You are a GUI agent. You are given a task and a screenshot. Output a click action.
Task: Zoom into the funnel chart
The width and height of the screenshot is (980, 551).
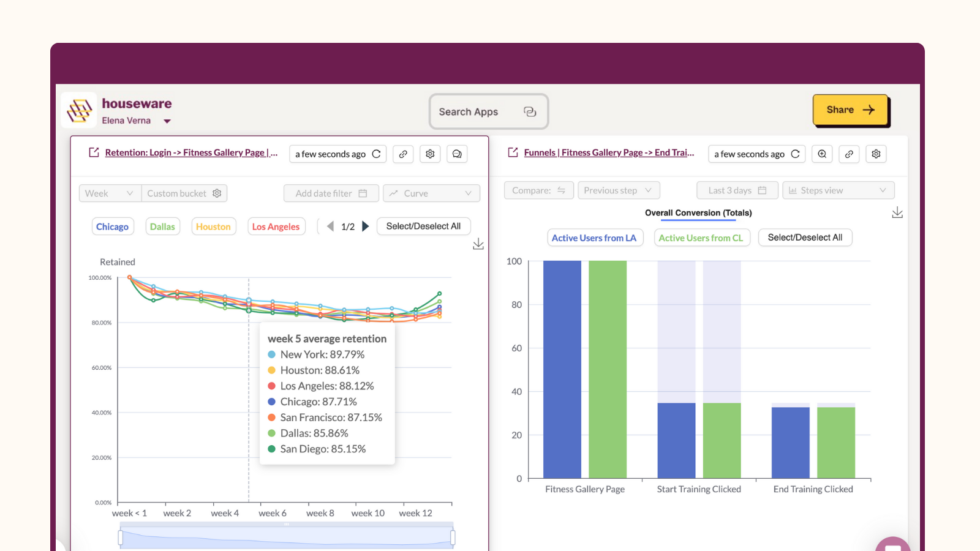[x=822, y=154]
